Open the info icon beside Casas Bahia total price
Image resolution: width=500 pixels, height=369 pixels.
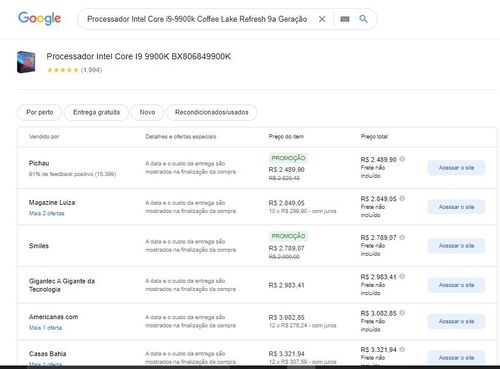(402, 349)
